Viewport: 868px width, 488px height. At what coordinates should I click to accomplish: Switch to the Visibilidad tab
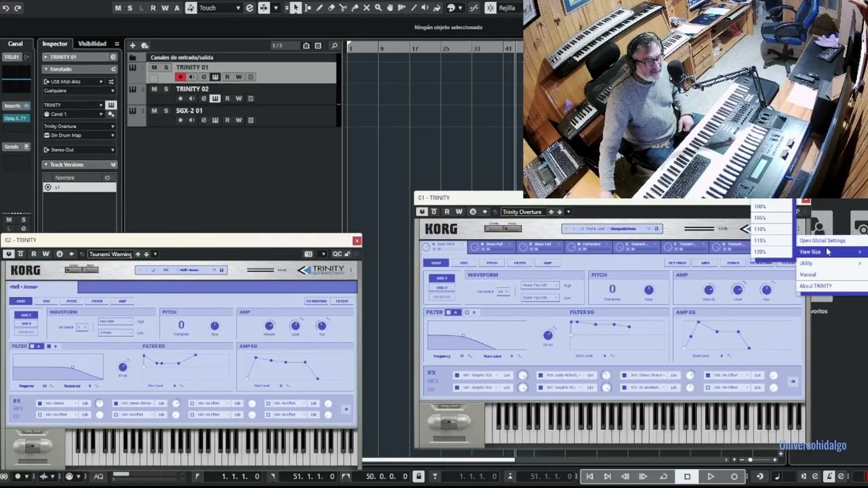point(92,44)
